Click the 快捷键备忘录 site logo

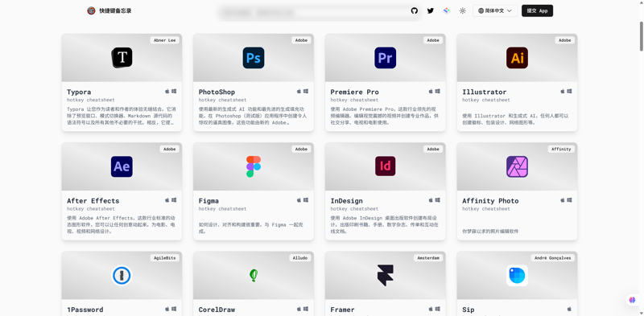pos(91,10)
